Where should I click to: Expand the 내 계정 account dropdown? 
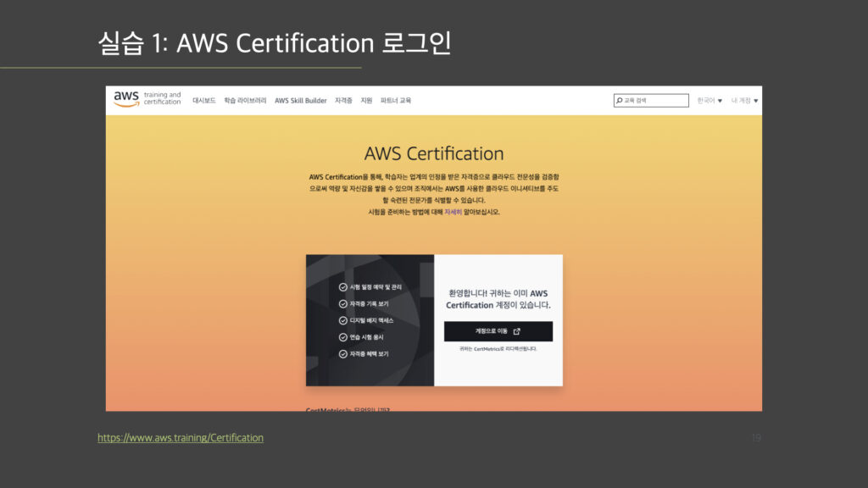point(744,101)
